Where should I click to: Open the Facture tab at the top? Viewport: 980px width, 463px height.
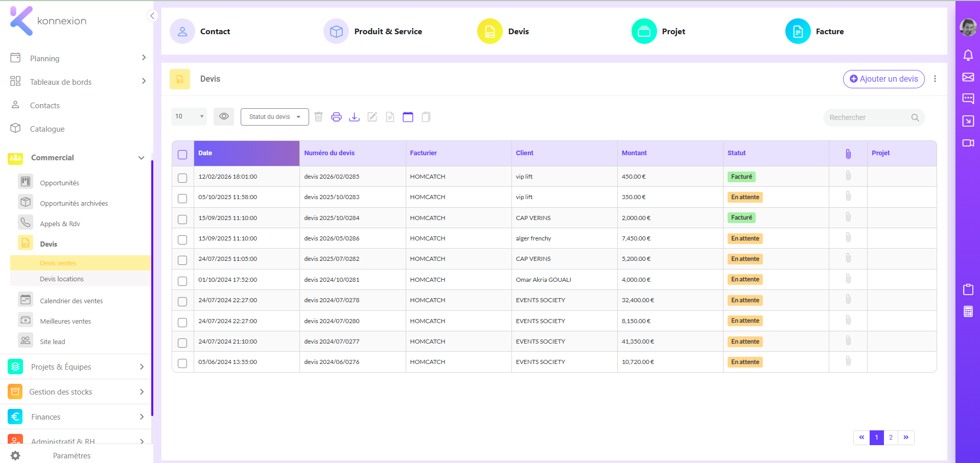click(x=814, y=31)
